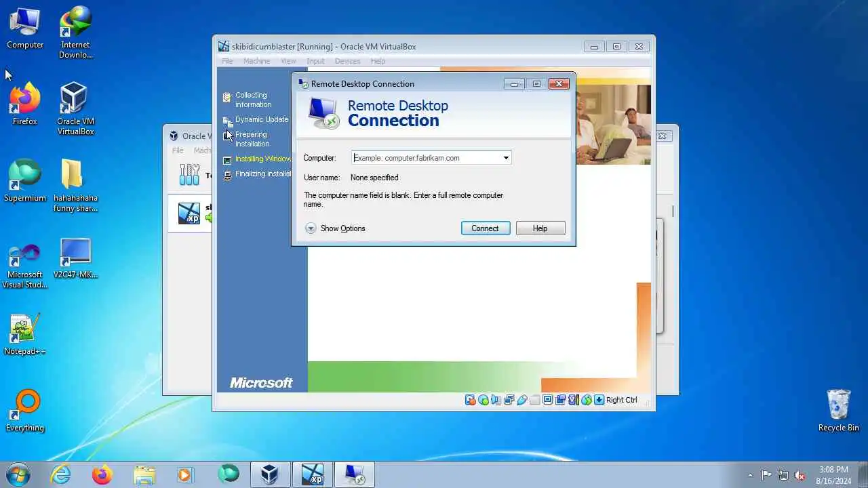Select the Computer desktop icon
The image size is (868, 488).
(25, 29)
